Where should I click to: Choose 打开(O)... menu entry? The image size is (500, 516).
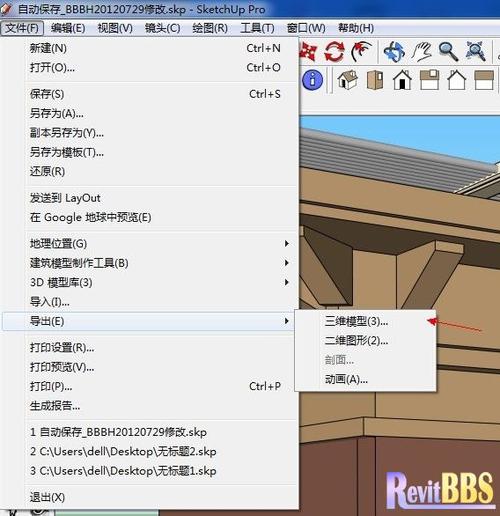150,68
